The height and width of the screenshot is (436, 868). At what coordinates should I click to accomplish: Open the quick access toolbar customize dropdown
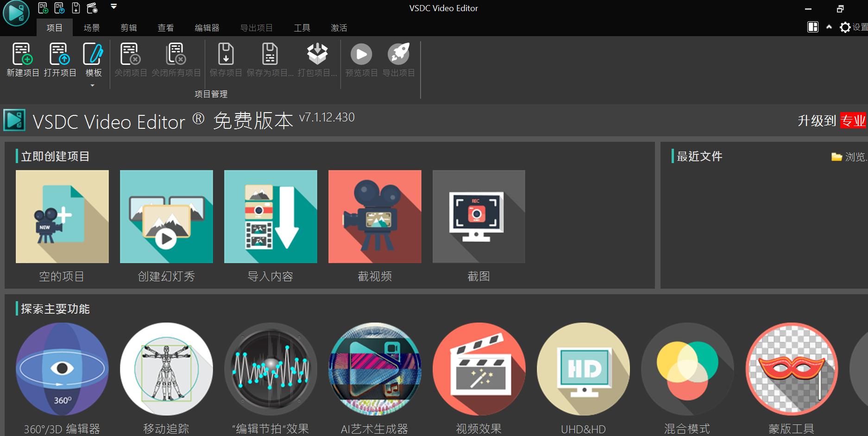(x=114, y=6)
